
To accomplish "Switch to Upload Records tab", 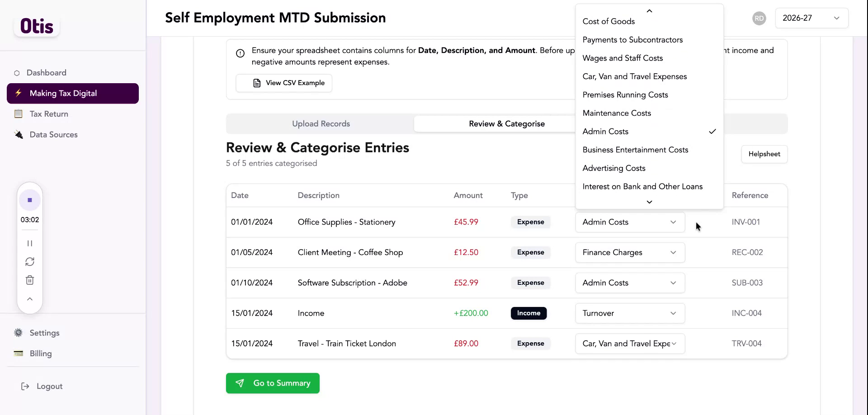I will pyautogui.click(x=321, y=124).
